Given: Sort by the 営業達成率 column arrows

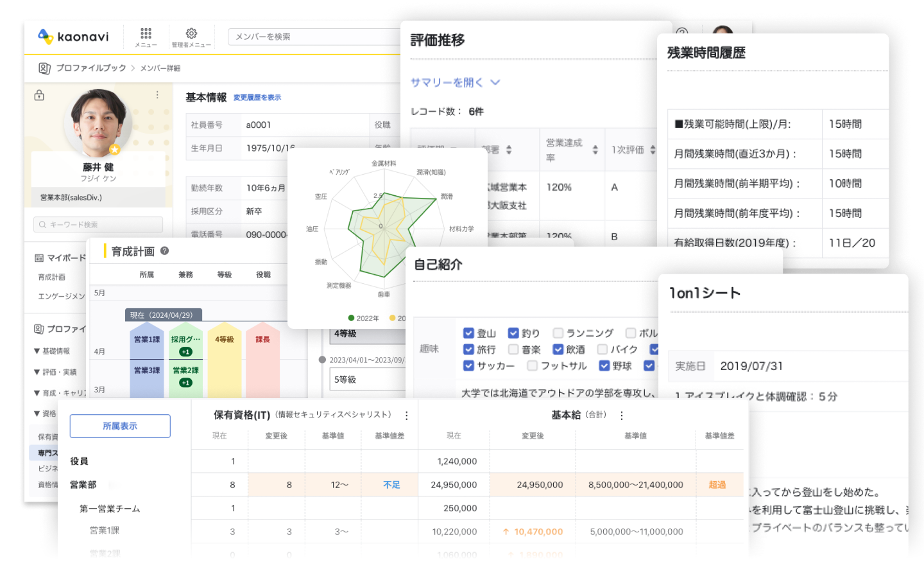Looking at the screenshot, I should click(x=595, y=150).
